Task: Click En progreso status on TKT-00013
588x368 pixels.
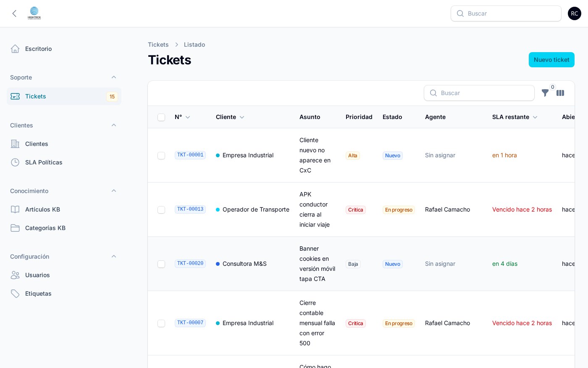Action: pos(399,210)
